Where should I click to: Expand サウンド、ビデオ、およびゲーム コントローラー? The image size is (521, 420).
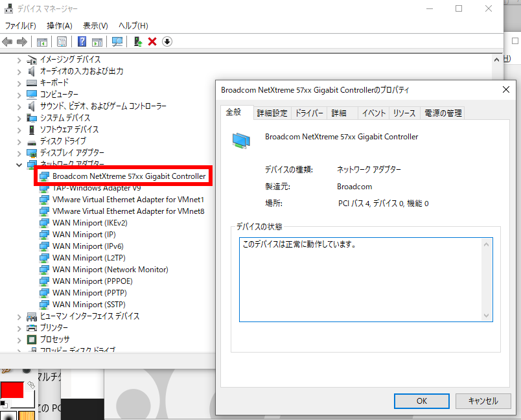19,107
